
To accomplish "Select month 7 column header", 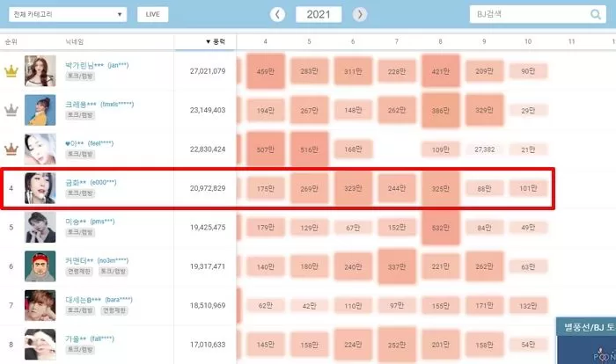I will (396, 41).
